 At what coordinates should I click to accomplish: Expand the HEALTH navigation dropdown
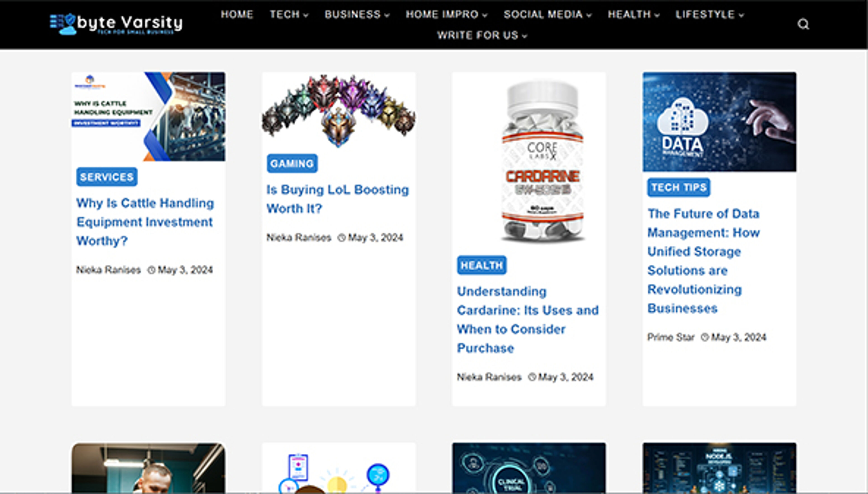633,14
